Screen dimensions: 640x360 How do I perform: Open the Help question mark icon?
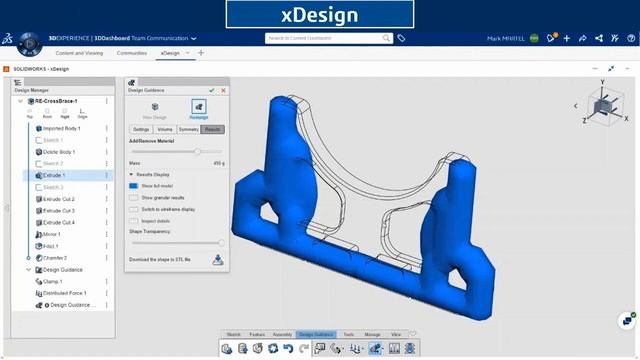coord(631,38)
